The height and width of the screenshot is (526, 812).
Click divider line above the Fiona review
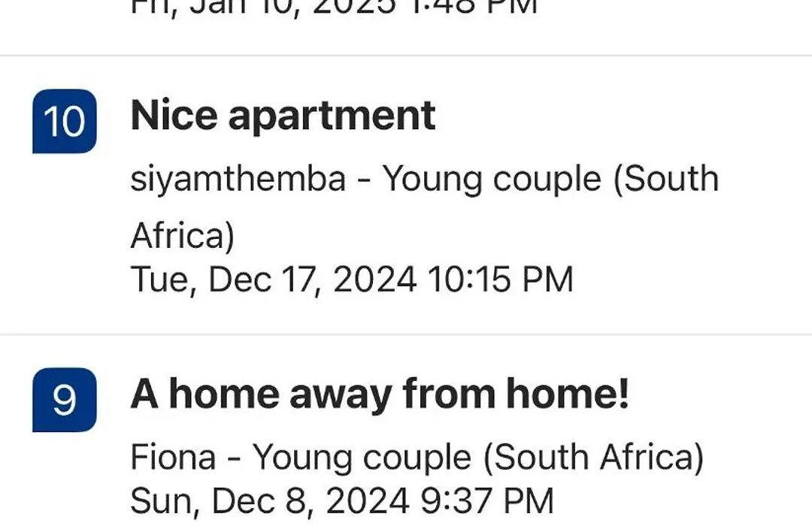tap(406, 335)
